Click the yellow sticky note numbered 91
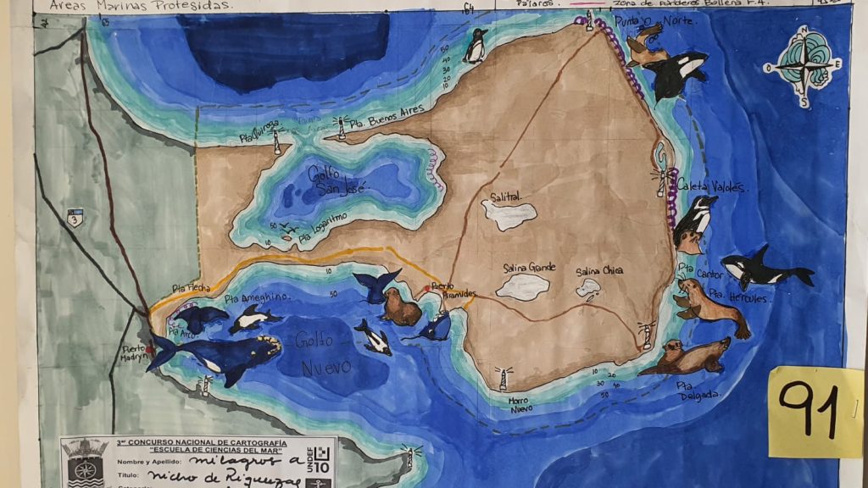Image resolution: width=868 pixels, height=488 pixels. click(x=815, y=411)
